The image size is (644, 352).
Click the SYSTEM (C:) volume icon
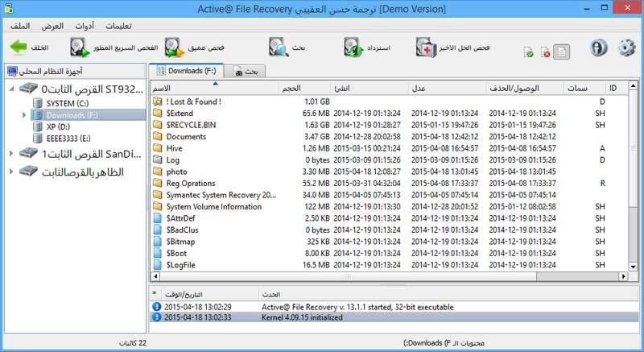[x=37, y=103]
